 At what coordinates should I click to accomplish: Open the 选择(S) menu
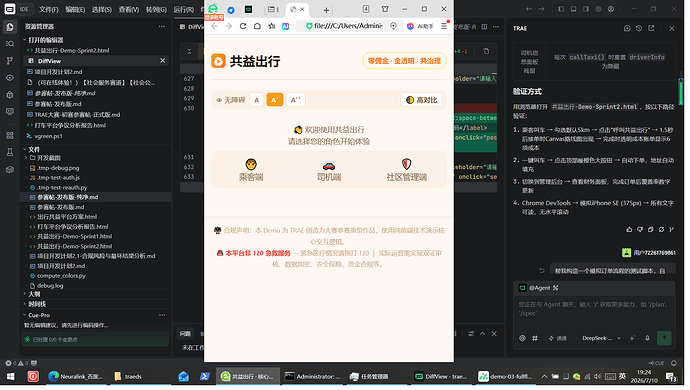(102, 9)
